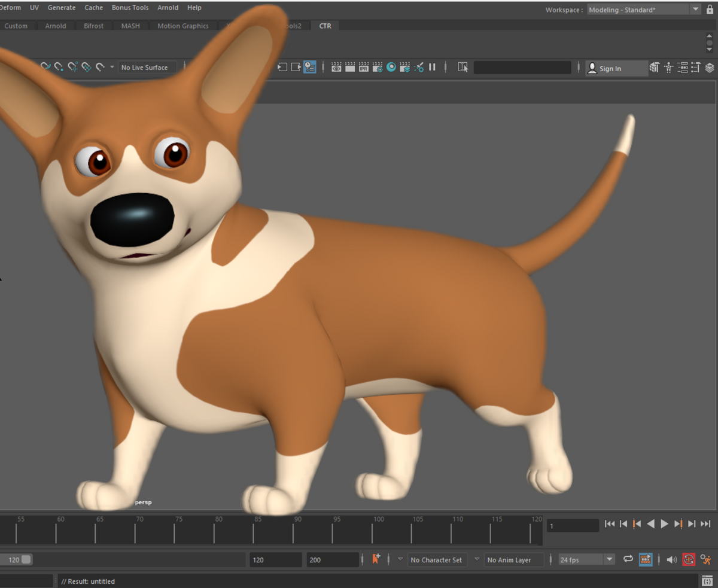The height and width of the screenshot is (588, 718).
Task: Open the Render Settings window
Action: (377, 67)
